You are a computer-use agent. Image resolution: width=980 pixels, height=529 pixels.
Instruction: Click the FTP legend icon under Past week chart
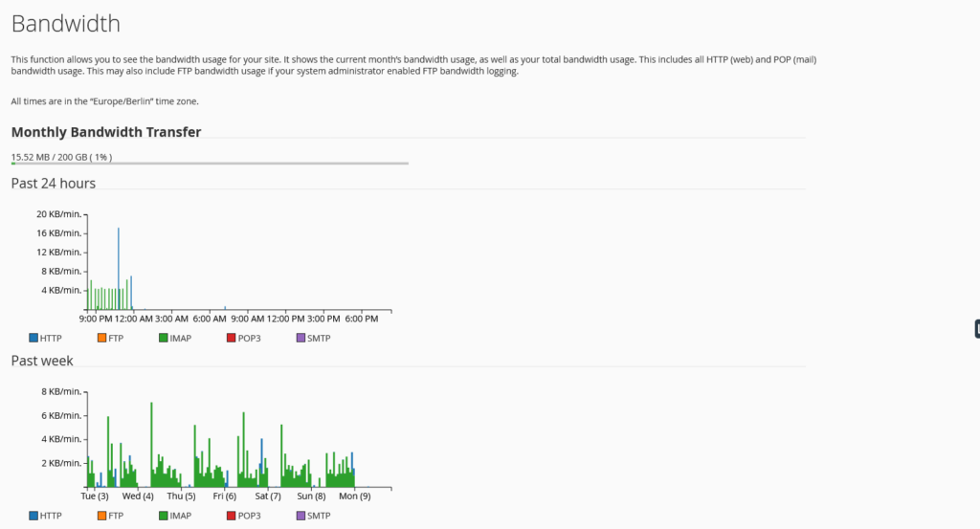pyautogui.click(x=100, y=516)
